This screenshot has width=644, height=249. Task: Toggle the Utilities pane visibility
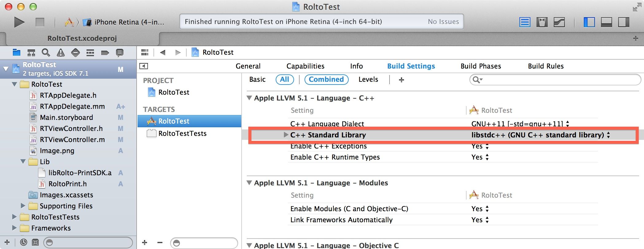[x=623, y=22]
